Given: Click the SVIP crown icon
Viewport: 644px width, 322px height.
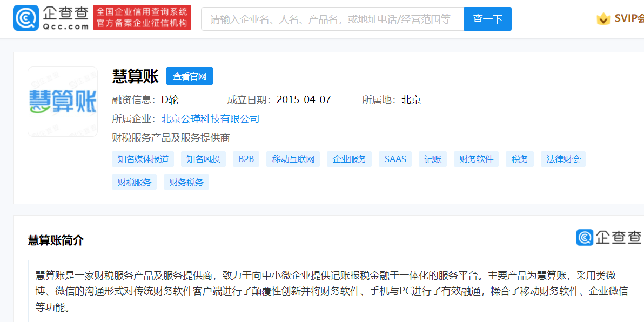Looking at the screenshot, I should point(603,18).
